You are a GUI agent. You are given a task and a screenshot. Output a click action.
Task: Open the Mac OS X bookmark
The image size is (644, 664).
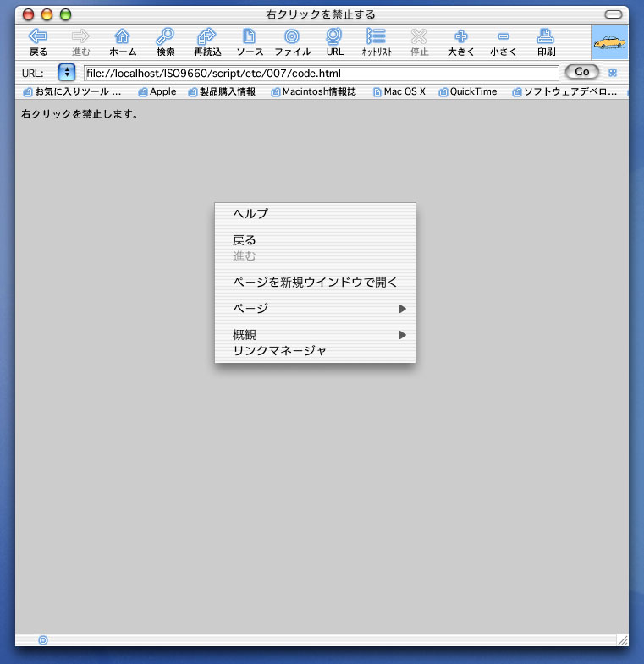399,92
